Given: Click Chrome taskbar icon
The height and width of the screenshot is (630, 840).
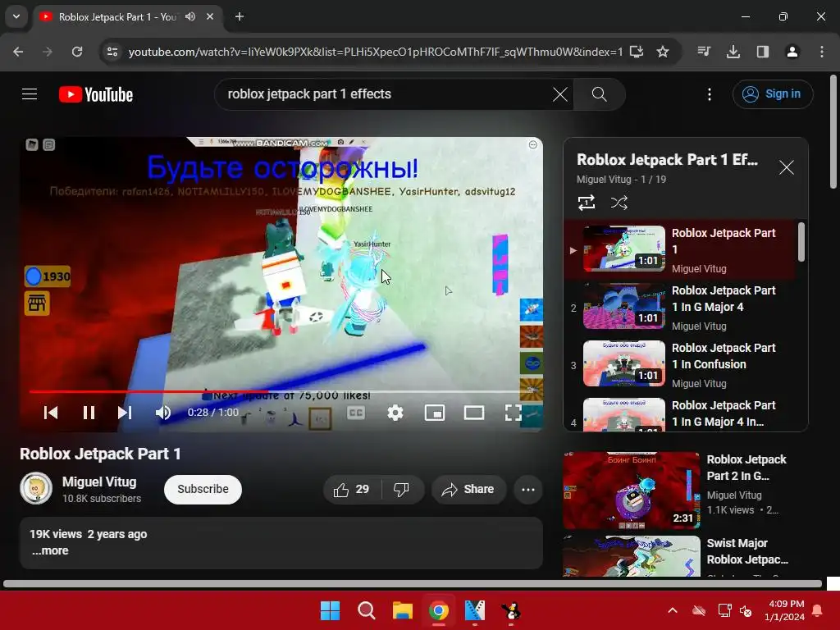Looking at the screenshot, I should (439, 610).
